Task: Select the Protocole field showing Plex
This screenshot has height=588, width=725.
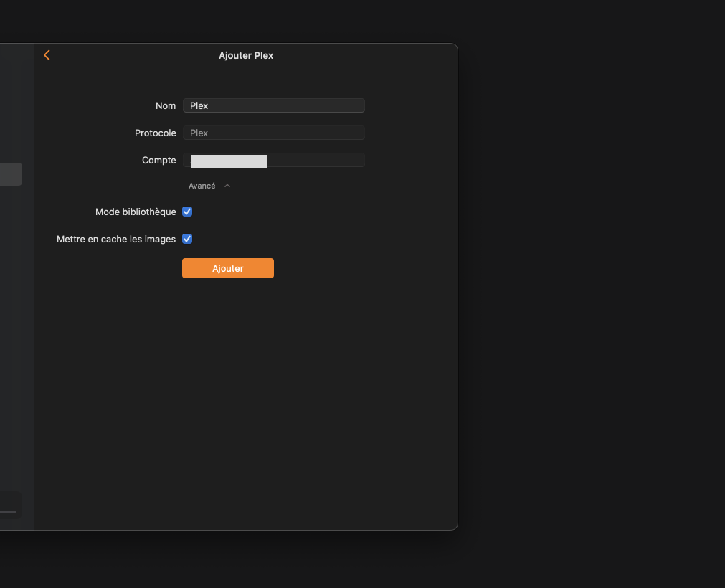Action: [274, 133]
